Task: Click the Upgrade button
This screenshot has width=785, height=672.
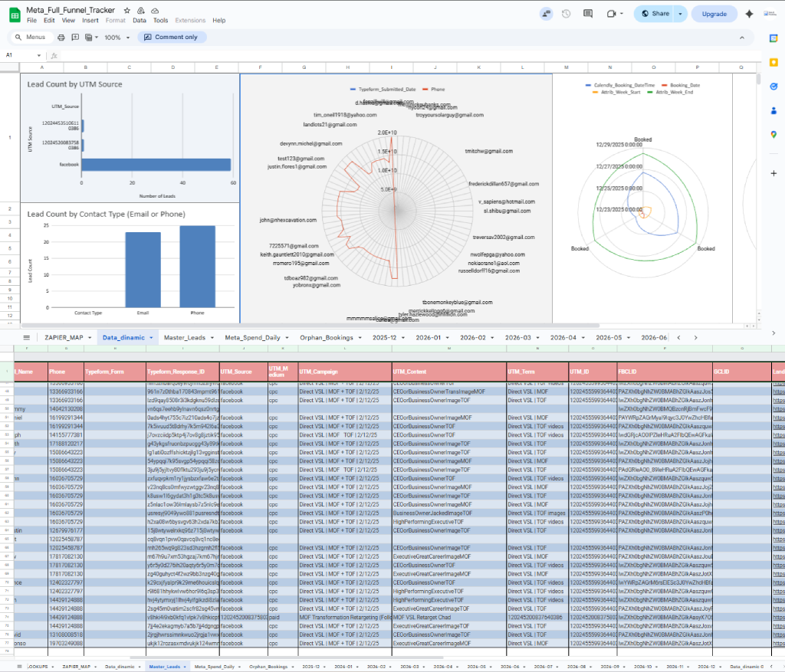Action: pyautogui.click(x=714, y=14)
